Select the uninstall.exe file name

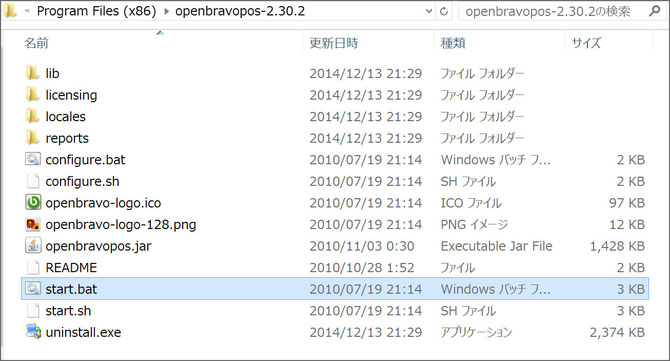[x=83, y=332]
